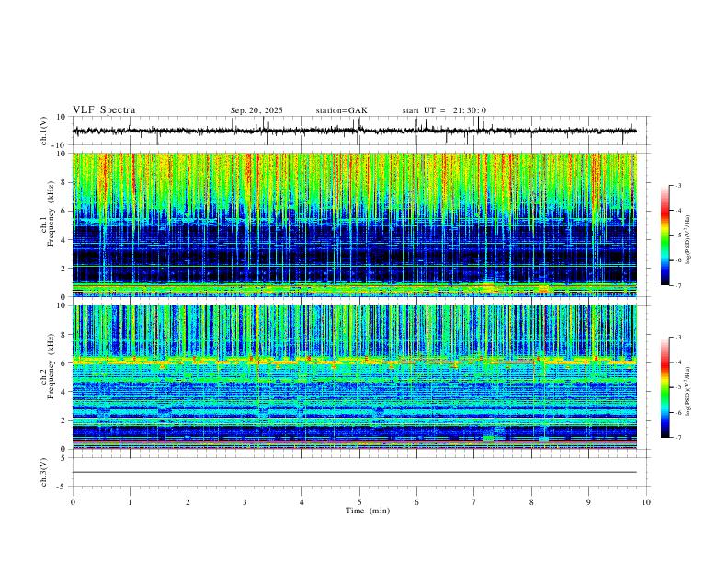Click the ch.1 waveform trace panel
Screen dimensions: 728x563
[361, 131]
